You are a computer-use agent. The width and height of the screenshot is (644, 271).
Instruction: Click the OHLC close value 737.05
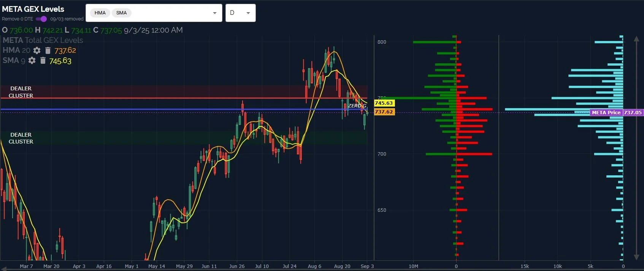click(x=111, y=30)
